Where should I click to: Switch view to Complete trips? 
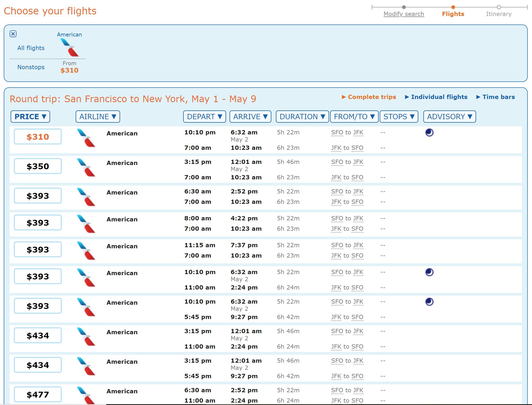(x=369, y=97)
